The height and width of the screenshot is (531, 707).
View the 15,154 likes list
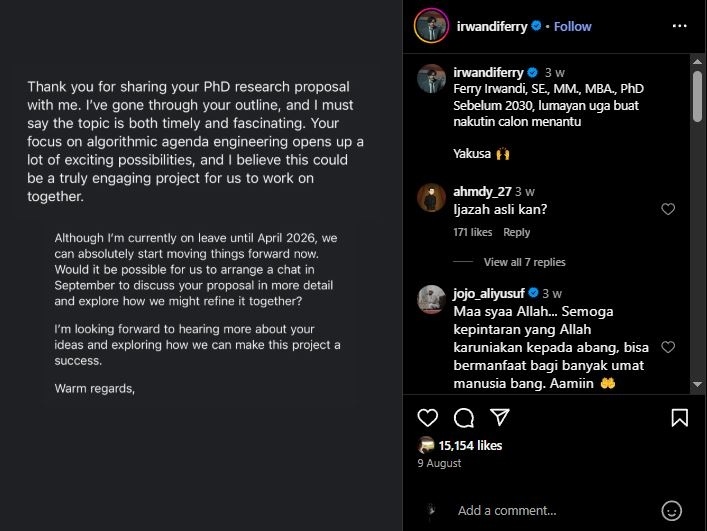(x=470, y=445)
